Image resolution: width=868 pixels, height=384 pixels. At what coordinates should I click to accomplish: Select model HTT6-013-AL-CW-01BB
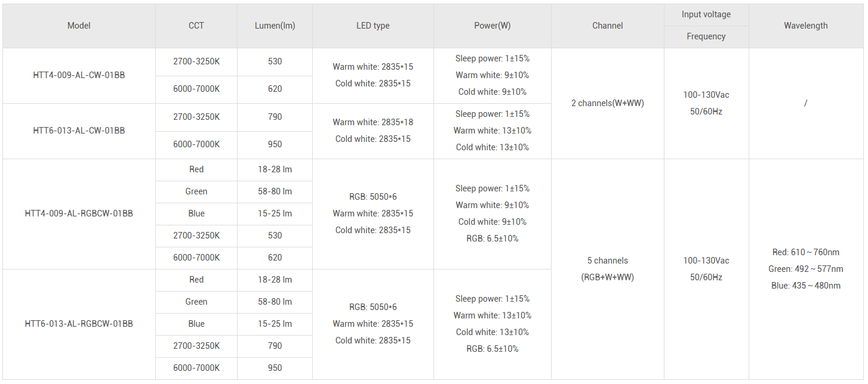tap(79, 131)
